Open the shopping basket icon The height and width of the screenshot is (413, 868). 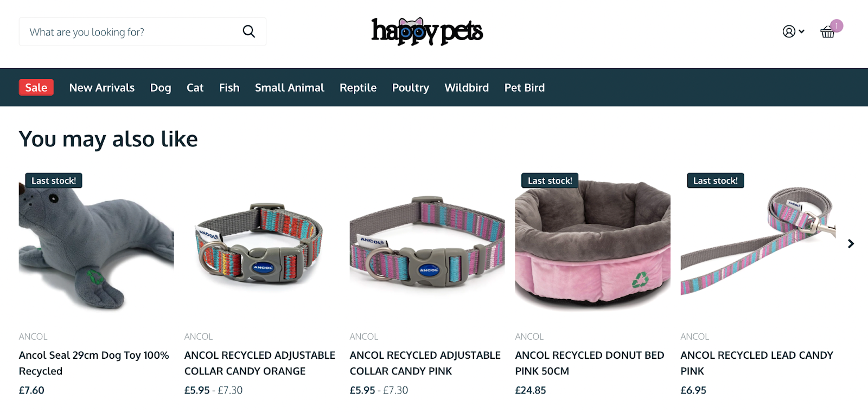pyautogui.click(x=827, y=32)
